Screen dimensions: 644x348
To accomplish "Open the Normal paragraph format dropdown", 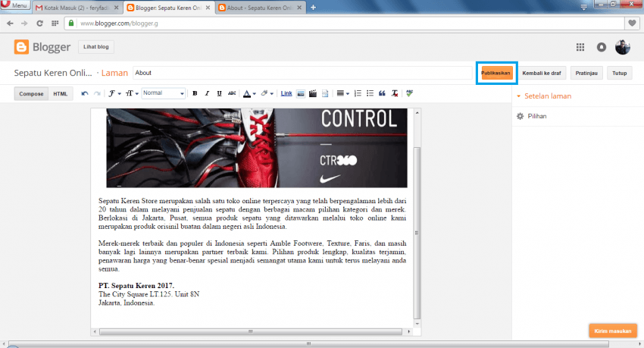I will click(164, 93).
